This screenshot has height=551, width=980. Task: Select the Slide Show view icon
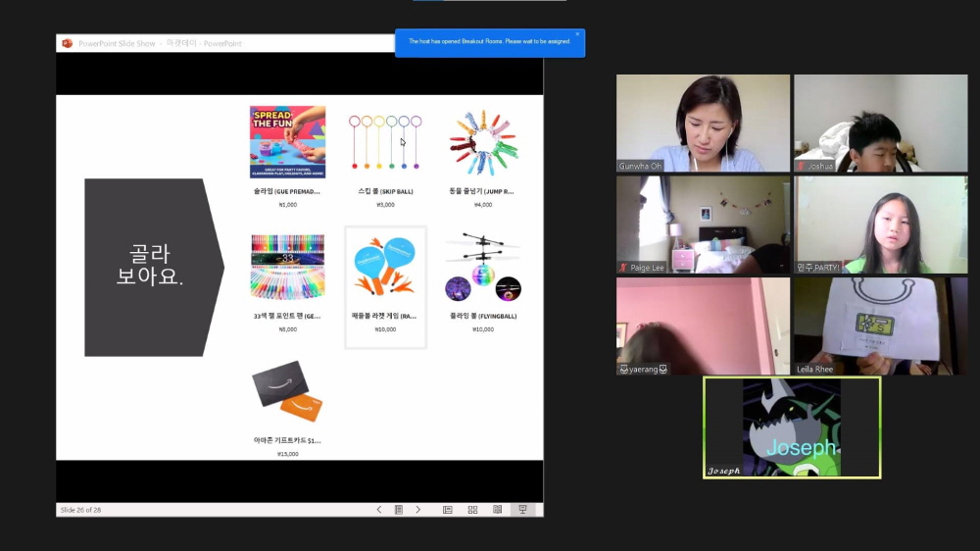click(x=523, y=510)
